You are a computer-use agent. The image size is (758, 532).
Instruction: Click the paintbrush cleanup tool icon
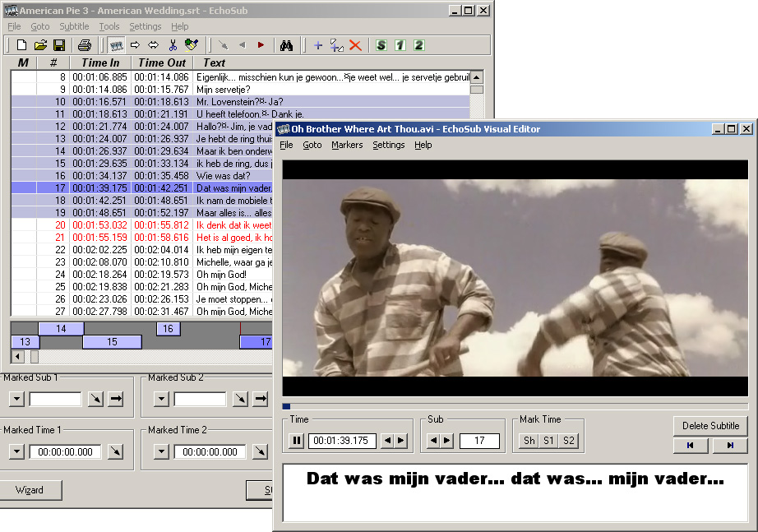pos(192,45)
